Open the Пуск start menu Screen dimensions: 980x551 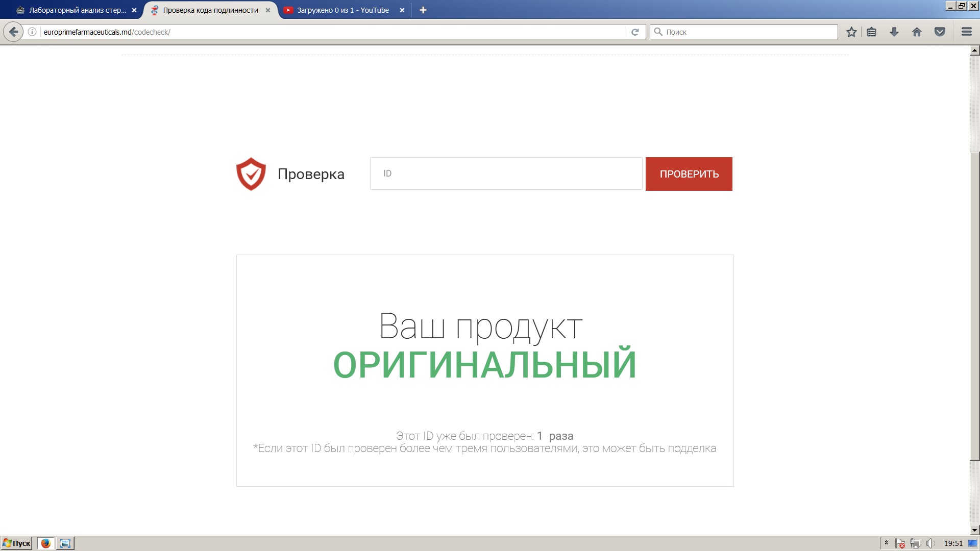[x=17, y=543]
